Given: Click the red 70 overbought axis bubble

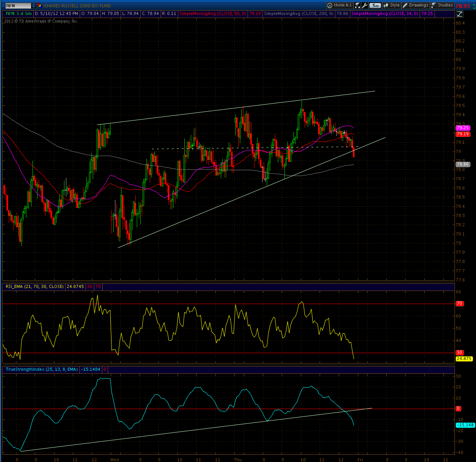Looking at the screenshot, I should (x=460, y=304).
